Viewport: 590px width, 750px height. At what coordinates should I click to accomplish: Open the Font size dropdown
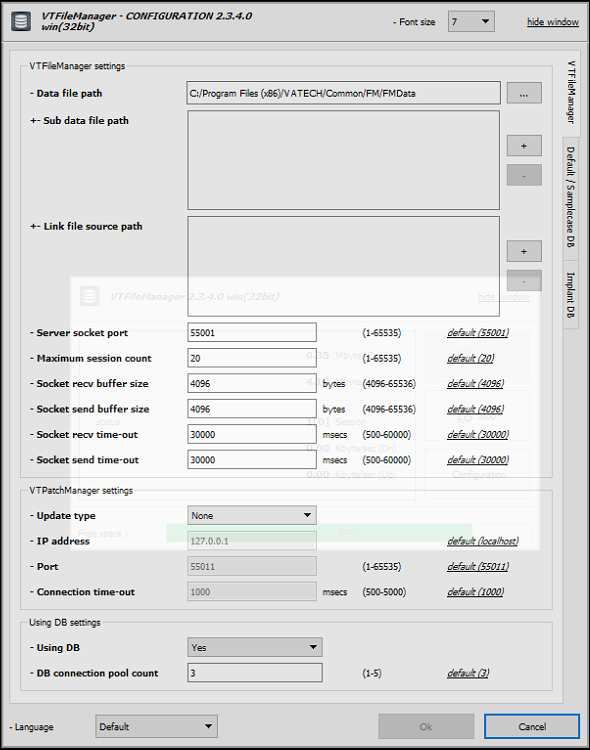point(471,22)
